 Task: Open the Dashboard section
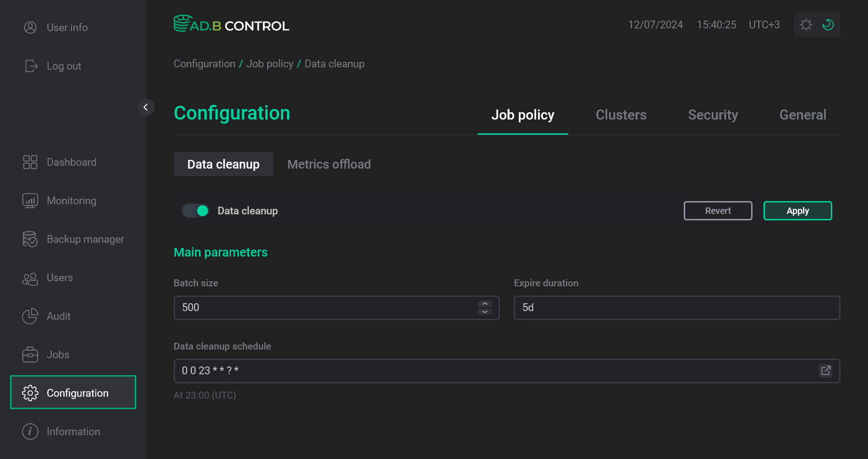(71, 162)
